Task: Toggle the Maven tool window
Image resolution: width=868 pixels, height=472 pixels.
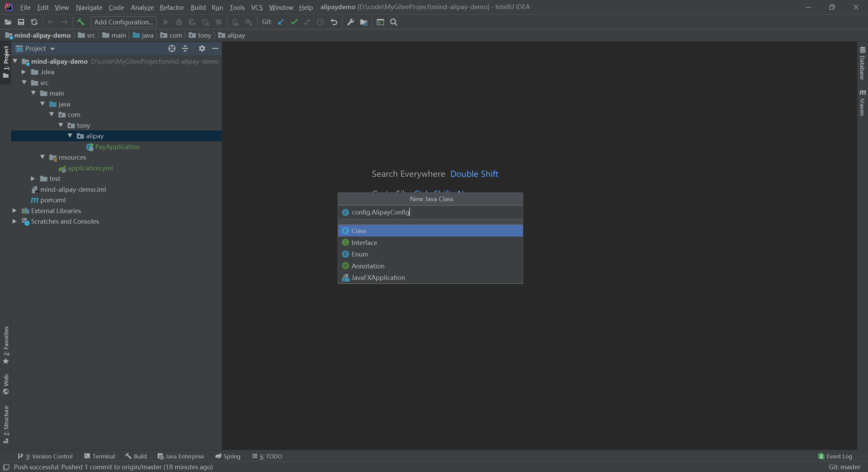Action: pyautogui.click(x=862, y=103)
